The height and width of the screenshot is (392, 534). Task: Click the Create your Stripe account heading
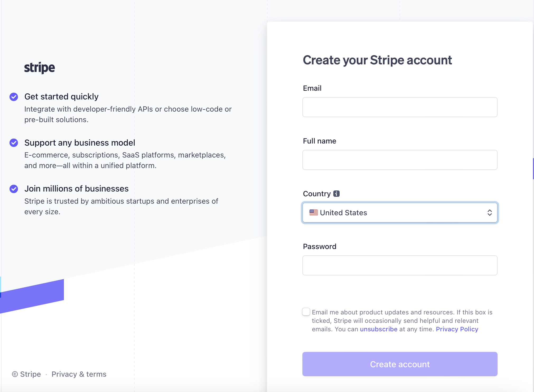pyautogui.click(x=377, y=60)
